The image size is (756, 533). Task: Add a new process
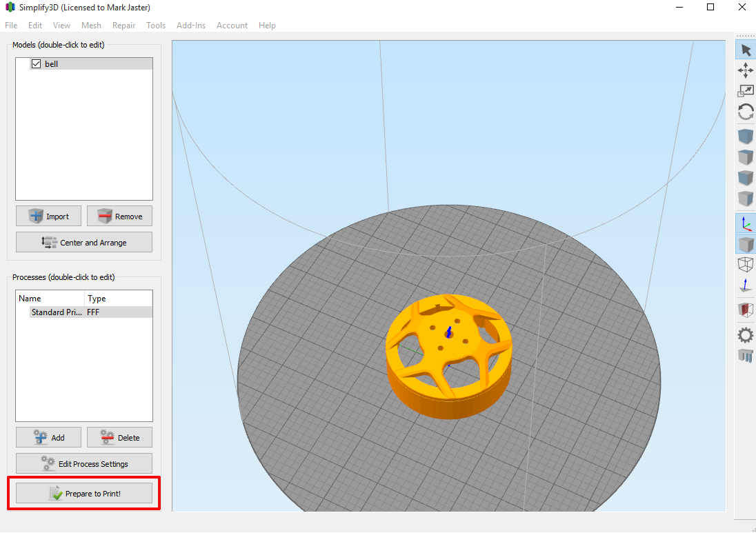49,438
